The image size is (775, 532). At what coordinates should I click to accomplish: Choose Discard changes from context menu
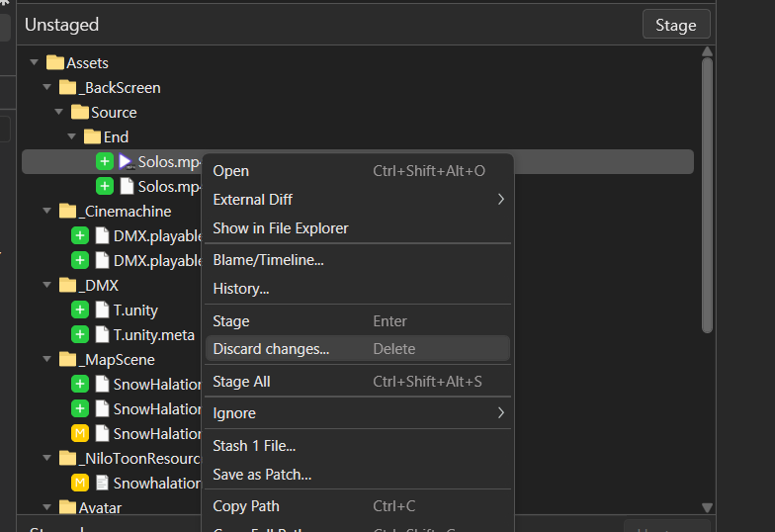271,349
